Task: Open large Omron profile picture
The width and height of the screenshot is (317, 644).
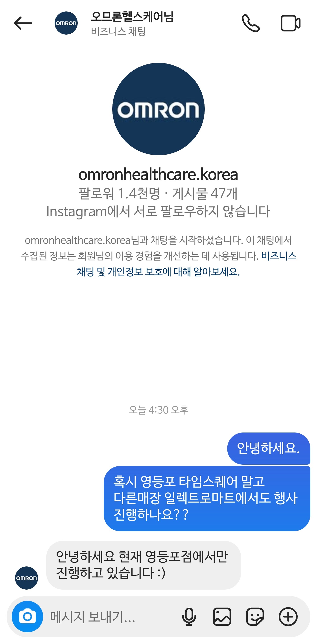Action: (158, 109)
